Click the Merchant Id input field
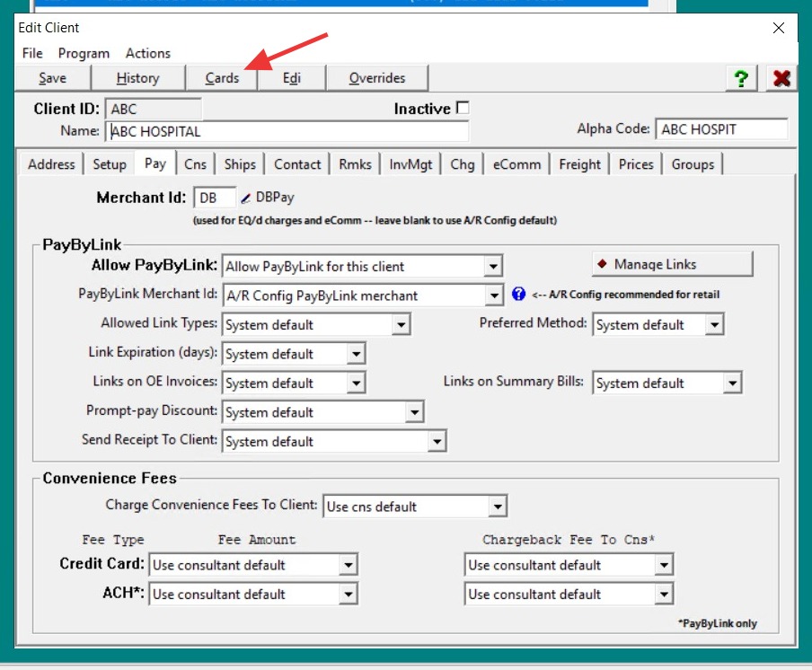The height and width of the screenshot is (670, 812). coord(215,198)
